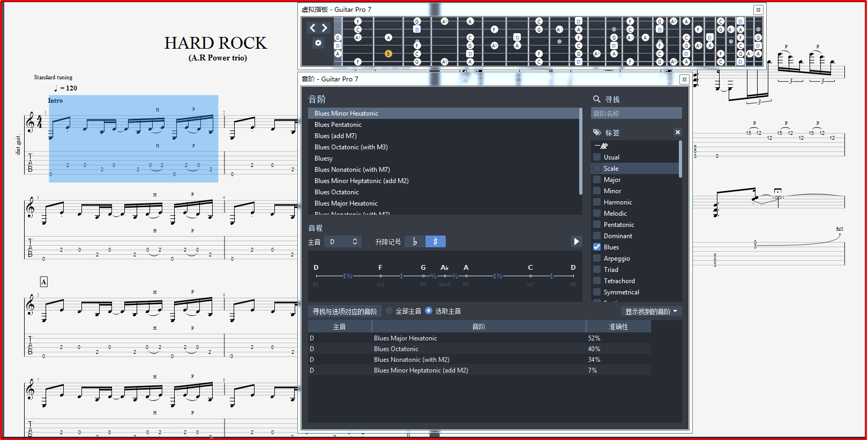868x440 pixels.
Task: Open the 主音 root note dropdown
Action: 343,242
